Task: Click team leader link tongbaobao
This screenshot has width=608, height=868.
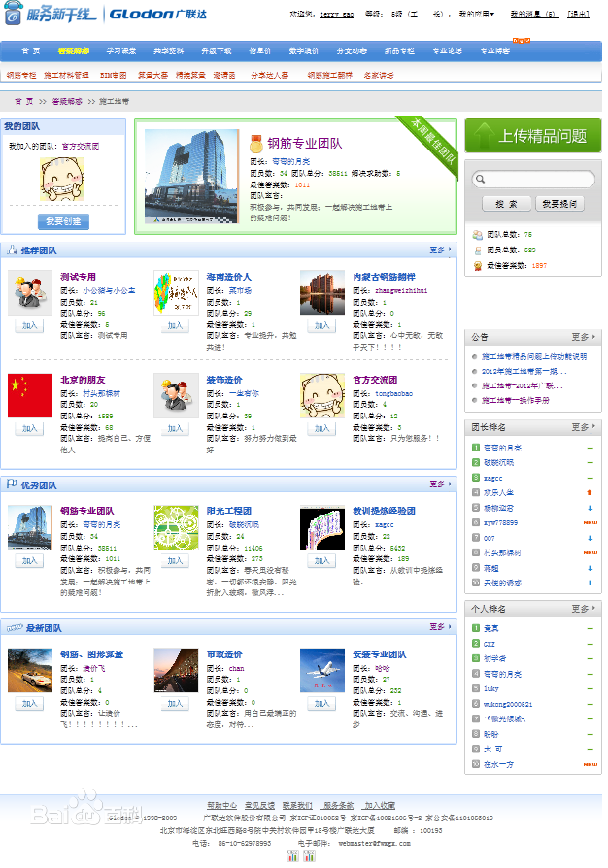Action: 393,393
